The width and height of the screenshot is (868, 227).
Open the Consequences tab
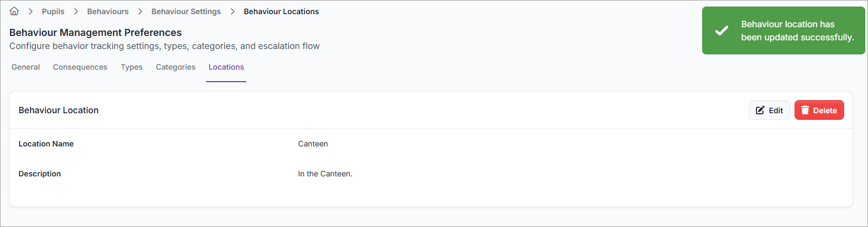point(80,67)
